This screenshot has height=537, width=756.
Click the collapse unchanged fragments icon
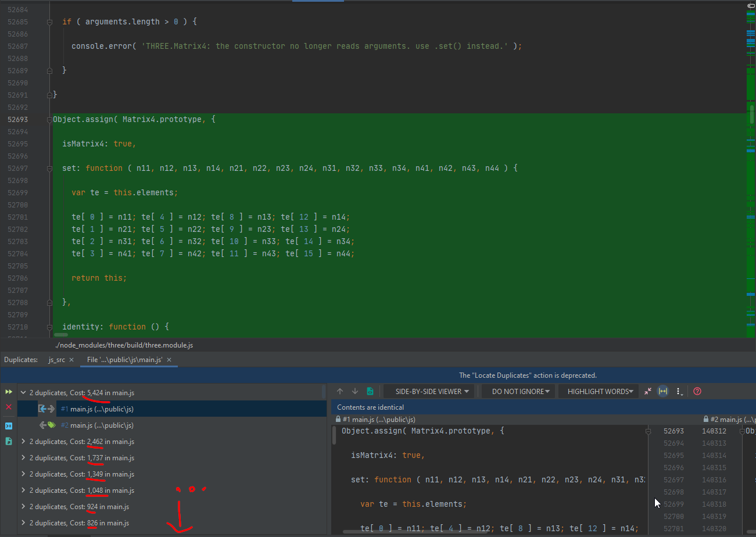(648, 392)
